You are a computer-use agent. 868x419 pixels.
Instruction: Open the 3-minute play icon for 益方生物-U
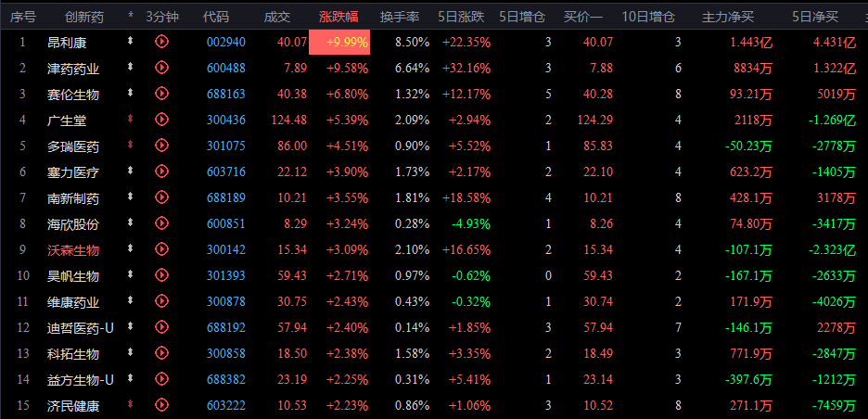pos(161,378)
